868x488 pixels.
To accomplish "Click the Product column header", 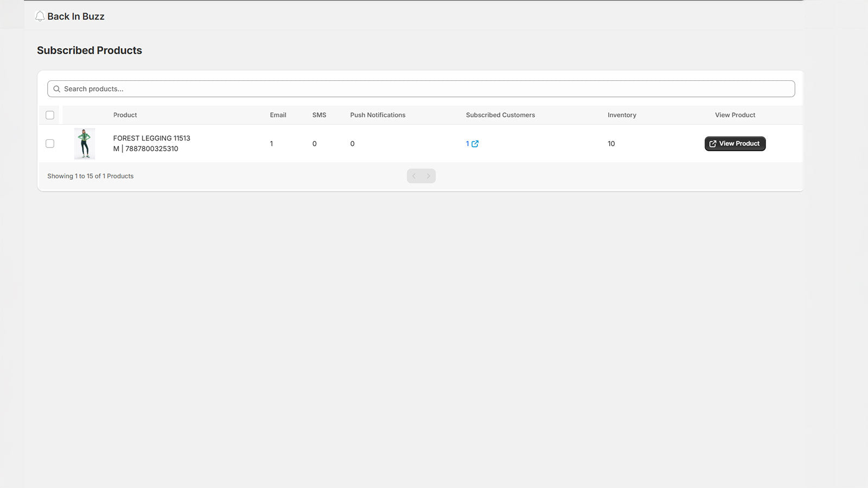I will point(125,115).
